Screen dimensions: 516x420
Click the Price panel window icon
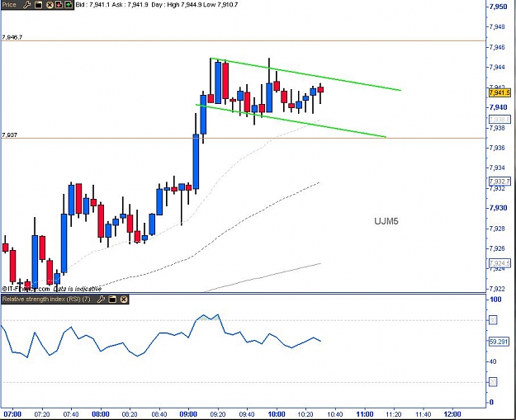(39, 5)
